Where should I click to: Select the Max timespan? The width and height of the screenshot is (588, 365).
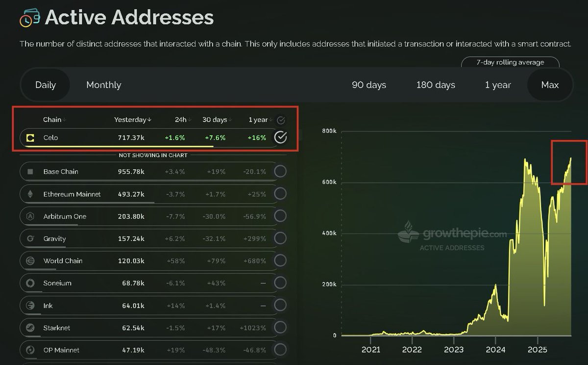pos(550,85)
